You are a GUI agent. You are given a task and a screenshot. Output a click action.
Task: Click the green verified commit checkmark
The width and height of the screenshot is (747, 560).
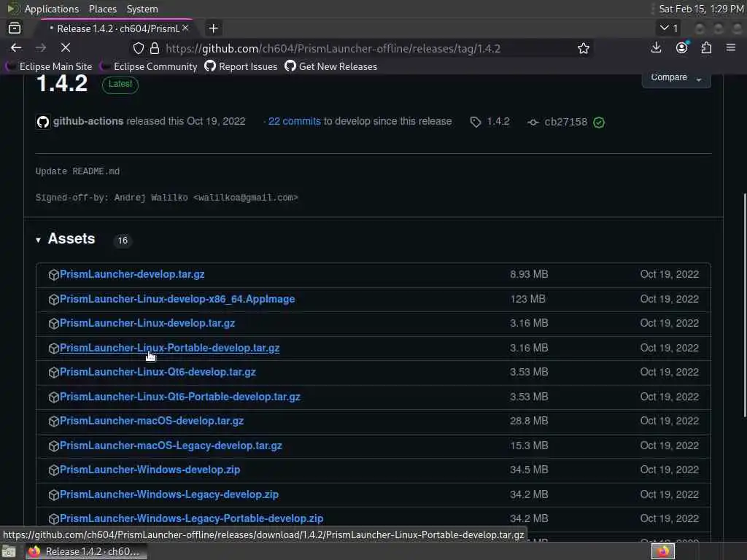point(599,122)
